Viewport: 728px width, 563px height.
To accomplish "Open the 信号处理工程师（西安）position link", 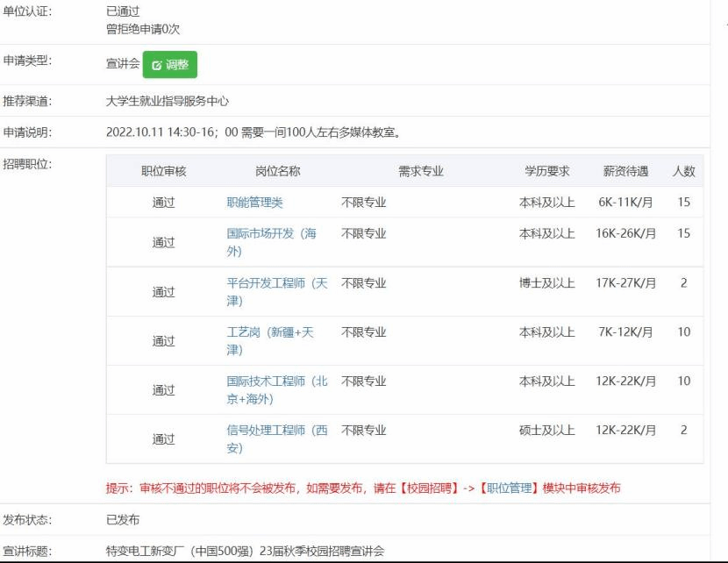I will (276, 431).
